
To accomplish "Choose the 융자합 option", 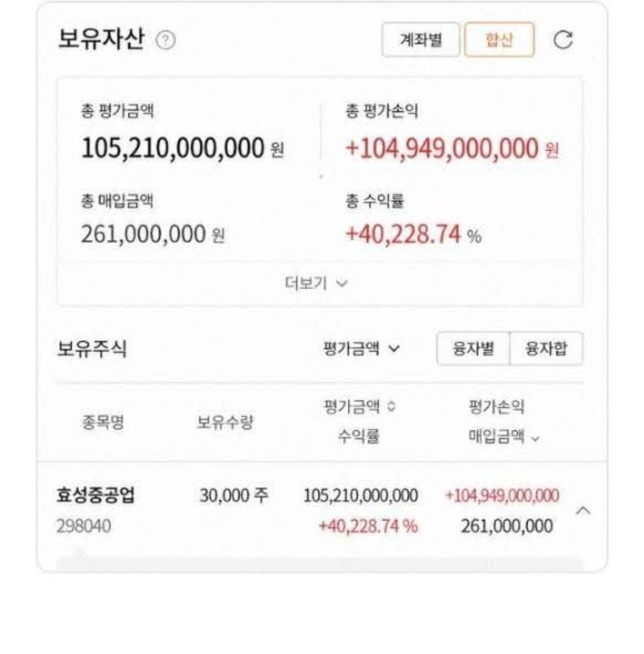I will [546, 349].
